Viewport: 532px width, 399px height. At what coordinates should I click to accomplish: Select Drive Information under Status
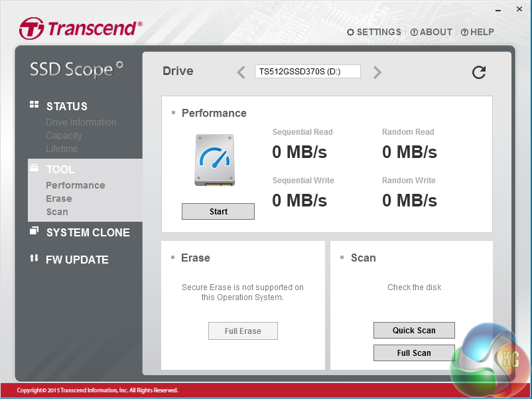(81, 122)
